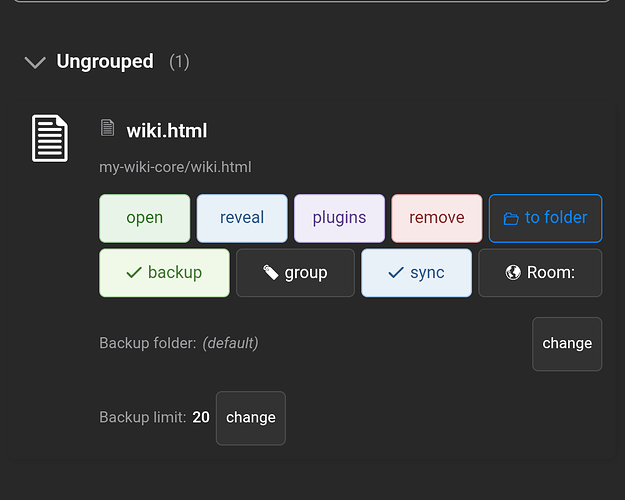The width and height of the screenshot is (625, 500).
Task: Click the large wiki document icon
Action: point(50,138)
